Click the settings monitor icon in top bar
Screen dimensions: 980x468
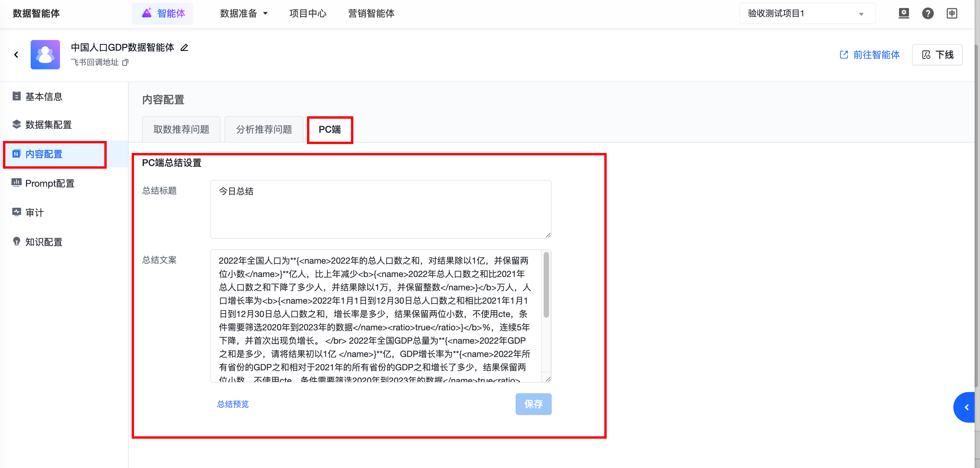tap(904, 13)
